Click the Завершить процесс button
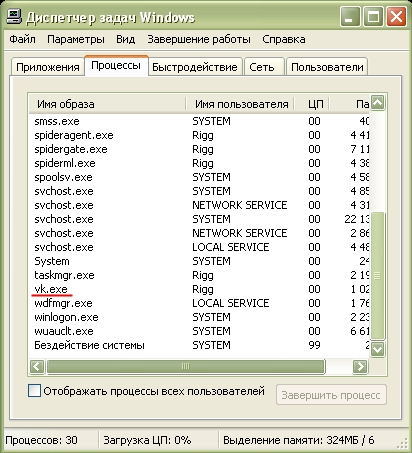Screen dimensions: 412x453 point(331,395)
